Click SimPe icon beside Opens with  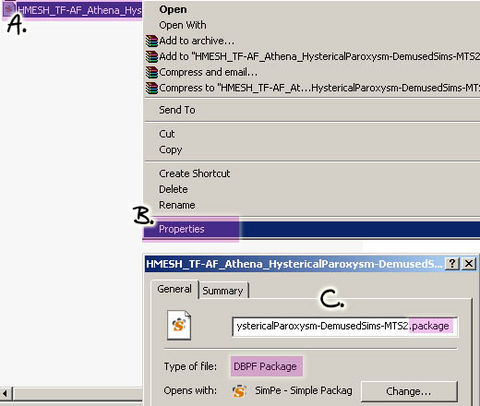pyautogui.click(x=239, y=391)
